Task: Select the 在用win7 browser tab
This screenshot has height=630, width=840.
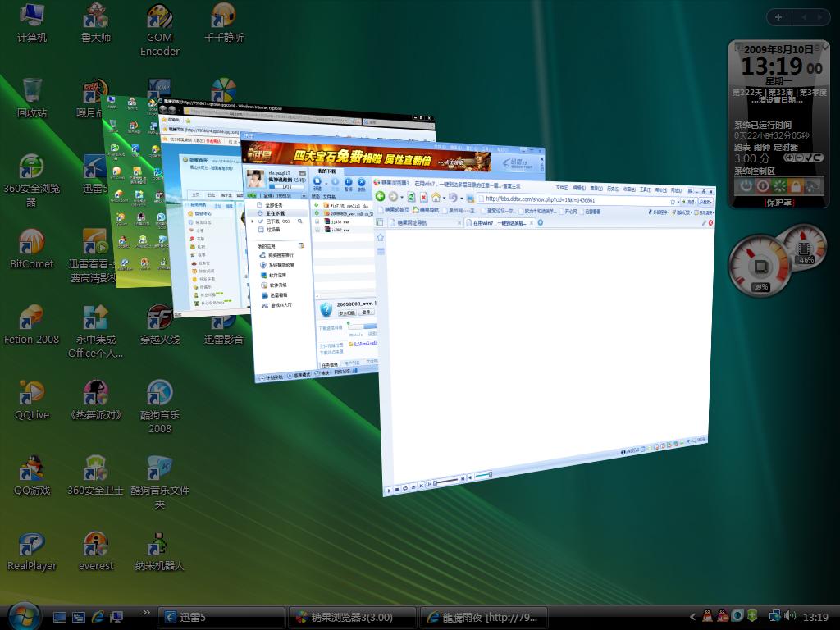Action: click(500, 222)
